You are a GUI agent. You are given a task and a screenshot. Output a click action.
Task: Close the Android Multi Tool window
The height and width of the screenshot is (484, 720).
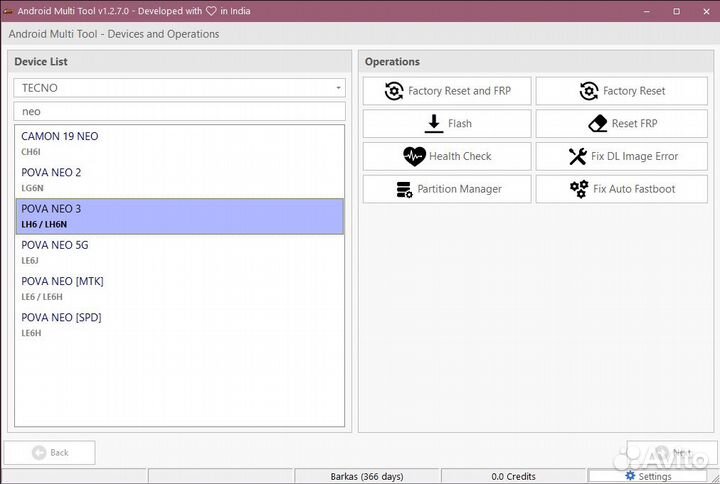[706, 11]
